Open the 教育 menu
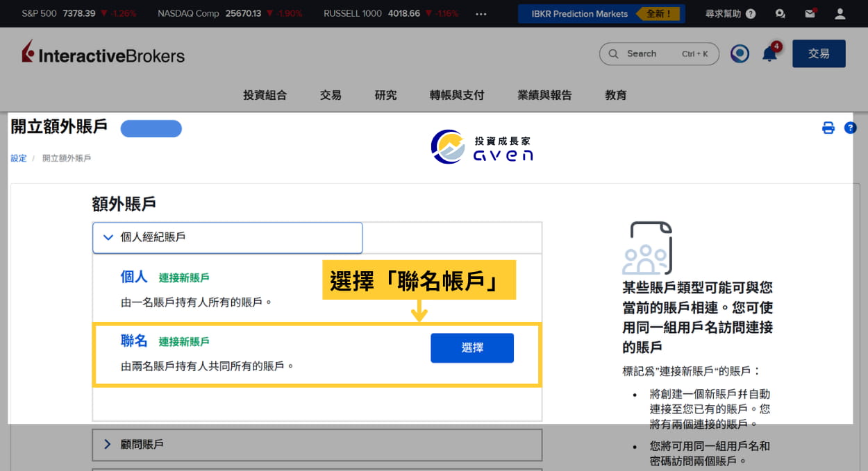The width and height of the screenshot is (868, 471). tap(616, 95)
